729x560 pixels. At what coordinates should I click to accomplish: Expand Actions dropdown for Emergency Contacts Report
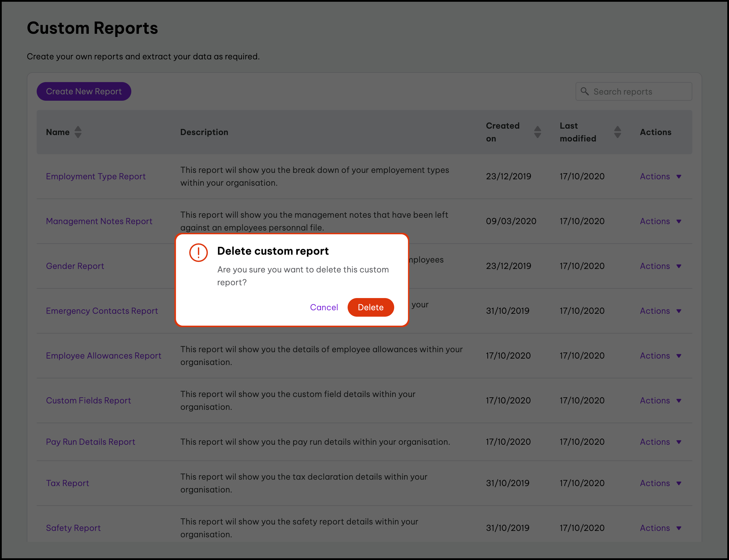coord(660,311)
